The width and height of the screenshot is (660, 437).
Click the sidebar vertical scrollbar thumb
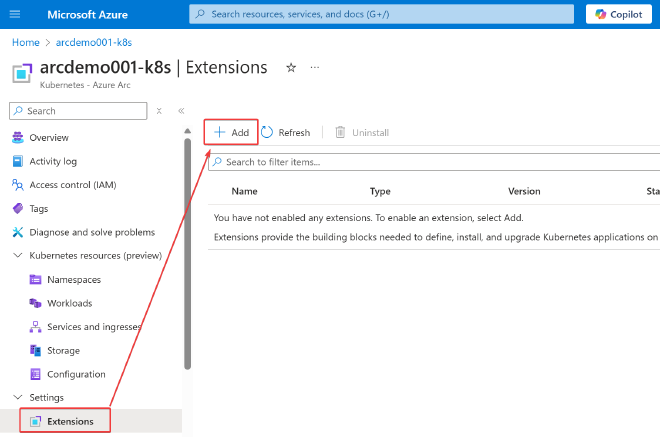pos(187,254)
